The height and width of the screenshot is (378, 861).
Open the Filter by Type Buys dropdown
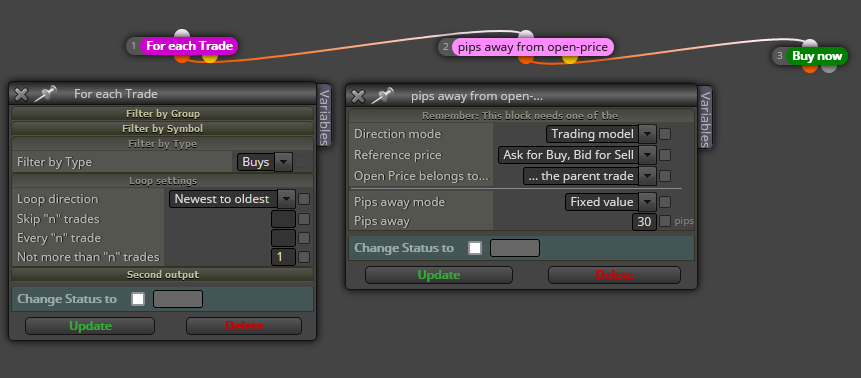264,162
